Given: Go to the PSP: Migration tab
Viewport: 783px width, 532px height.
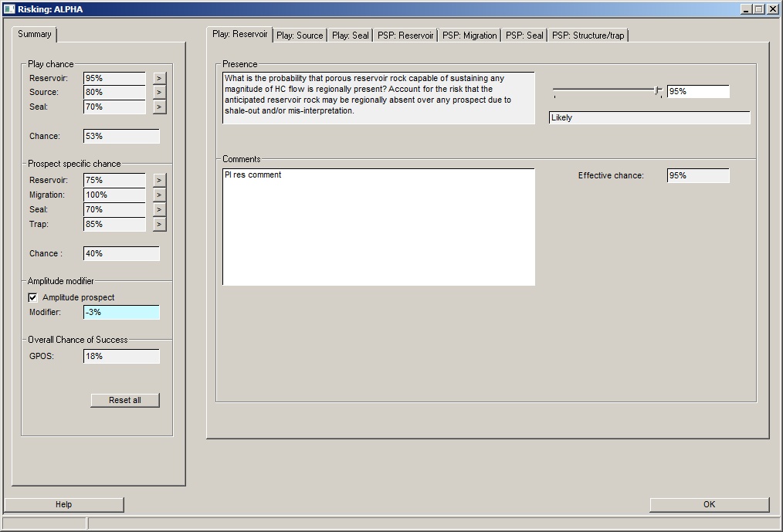Looking at the screenshot, I should click(469, 36).
